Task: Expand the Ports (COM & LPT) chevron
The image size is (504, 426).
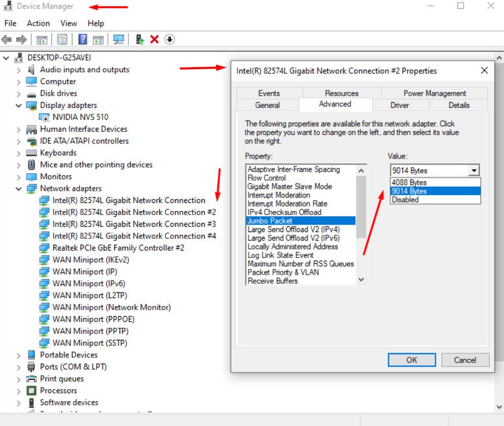Action: pos(19,367)
